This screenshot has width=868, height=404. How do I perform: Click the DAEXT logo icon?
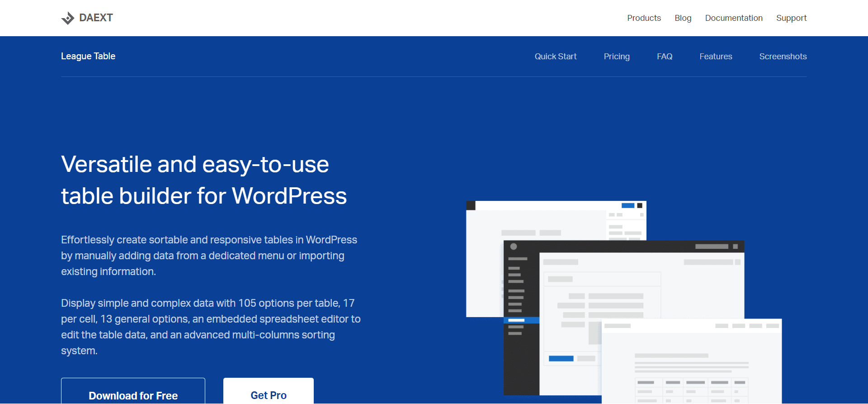[x=68, y=18]
